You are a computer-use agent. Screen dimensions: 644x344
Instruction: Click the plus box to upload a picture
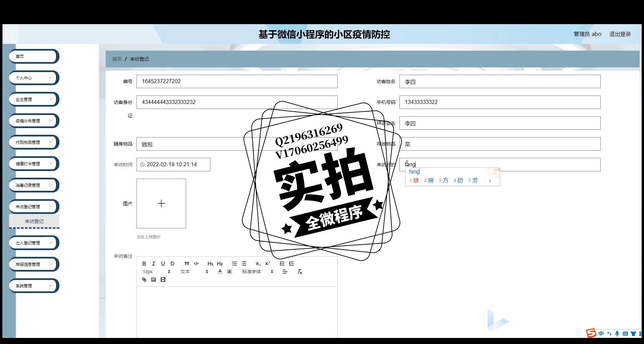click(x=161, y=204)
